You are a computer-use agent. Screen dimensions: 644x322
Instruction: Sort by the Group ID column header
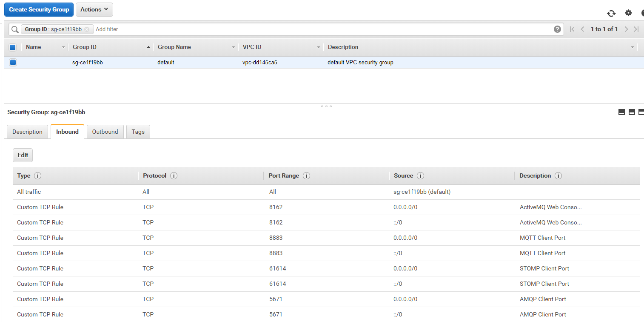[85, 47]
